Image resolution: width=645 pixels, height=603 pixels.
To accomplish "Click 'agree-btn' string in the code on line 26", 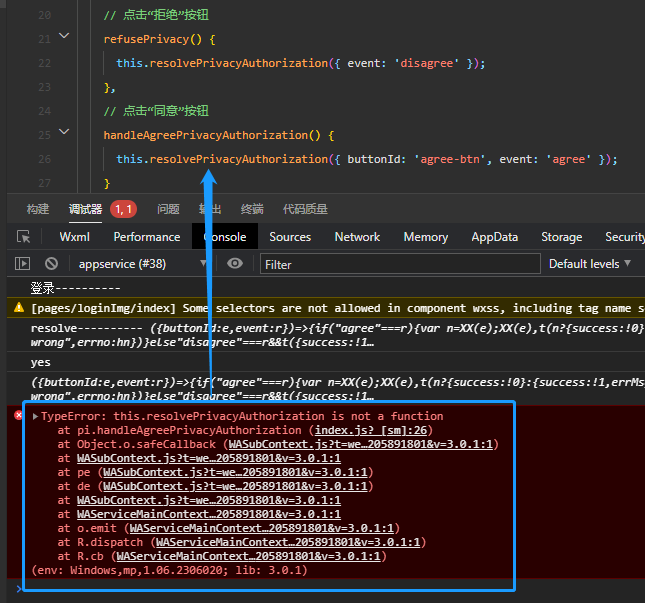I will pyautogui.click(x=450, y=159).
